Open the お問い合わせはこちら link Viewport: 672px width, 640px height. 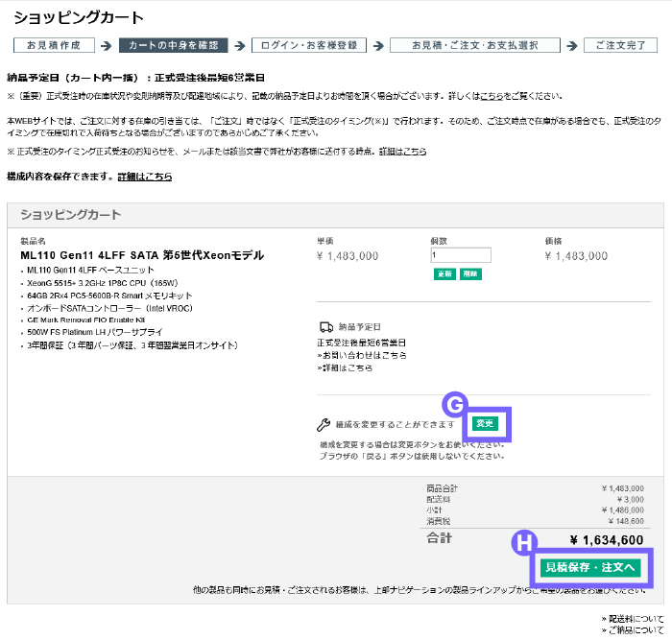pyautogui.click(x=362, y=355)
